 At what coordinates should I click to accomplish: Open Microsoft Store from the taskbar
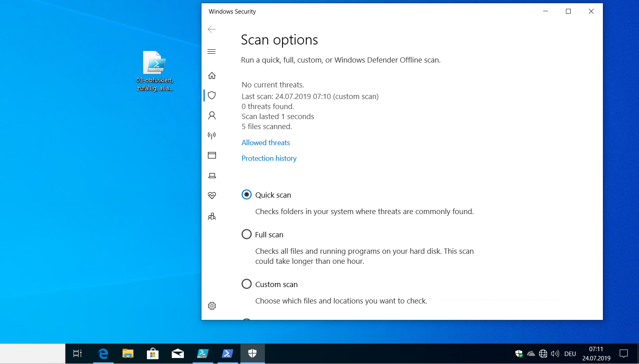153,354
